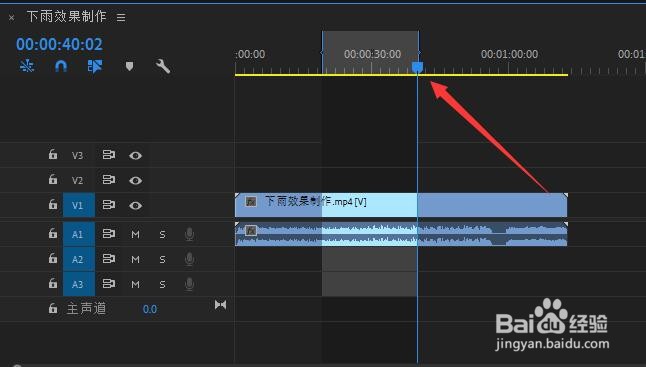The image size is (646, 367).
Task: Toggle lock on 主声道 master track
Action: click(x=53, y=309)
